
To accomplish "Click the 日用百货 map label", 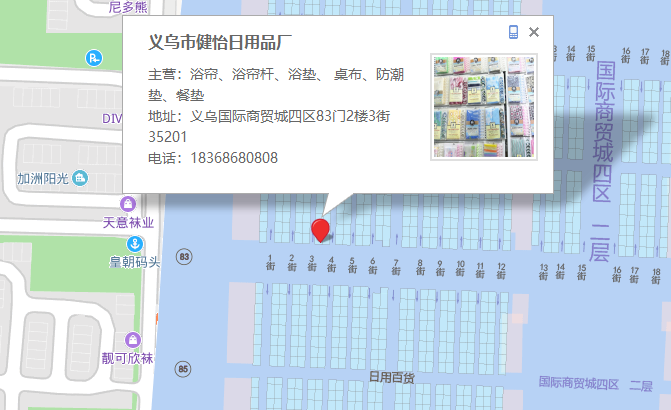I will coord(391,377).
